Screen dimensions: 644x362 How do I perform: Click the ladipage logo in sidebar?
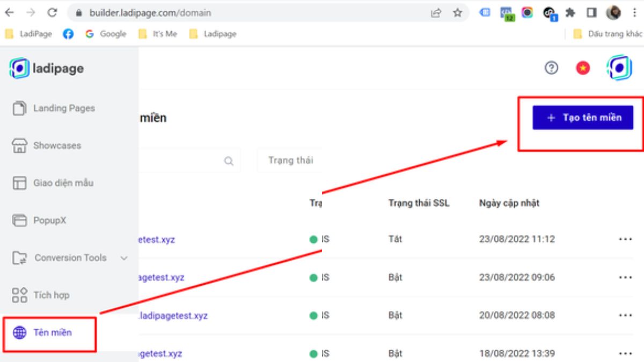pos(47,69)
